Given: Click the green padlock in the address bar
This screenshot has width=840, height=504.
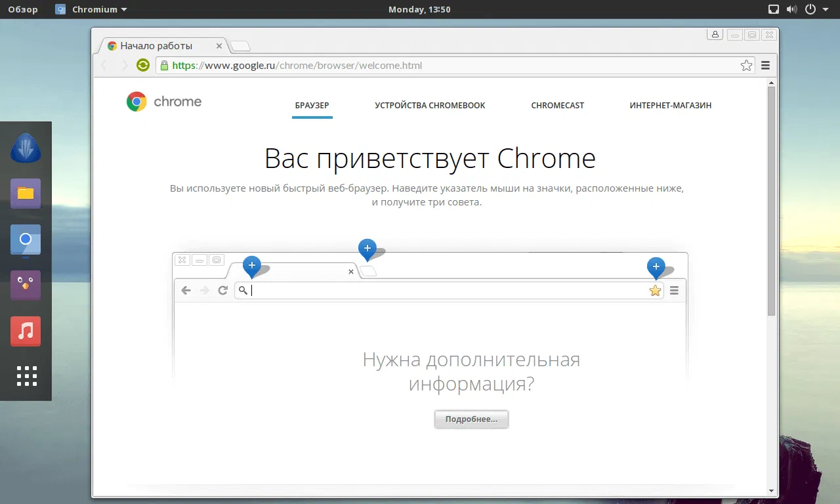Looking at the screenshot, I should tap(164, 65).
